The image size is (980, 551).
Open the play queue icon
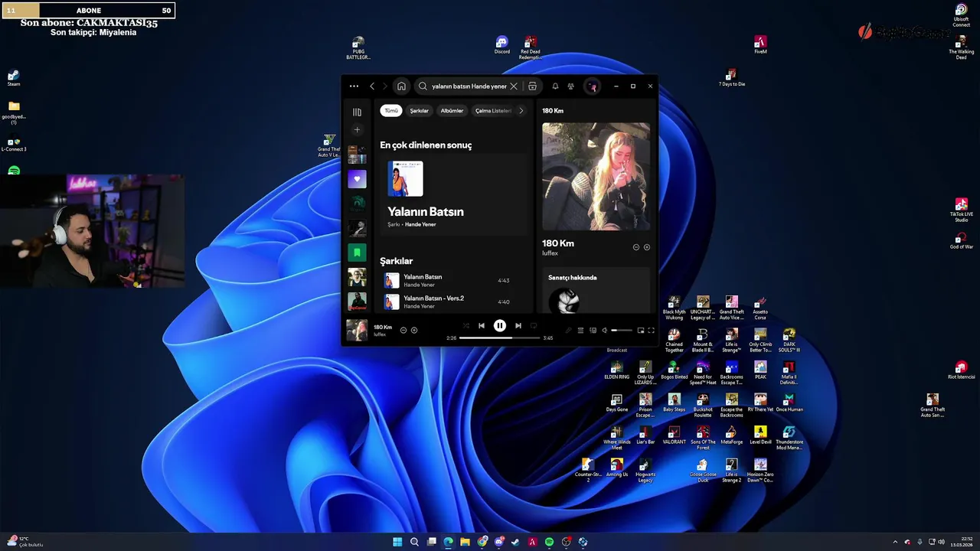coord(580,331)
